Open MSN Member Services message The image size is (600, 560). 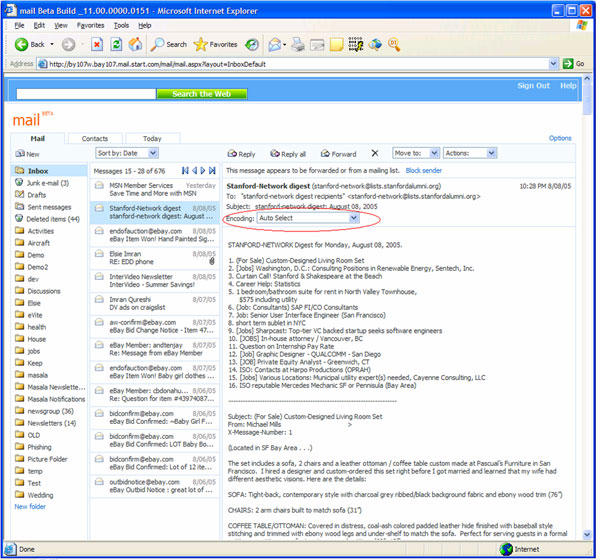(155, 189)
